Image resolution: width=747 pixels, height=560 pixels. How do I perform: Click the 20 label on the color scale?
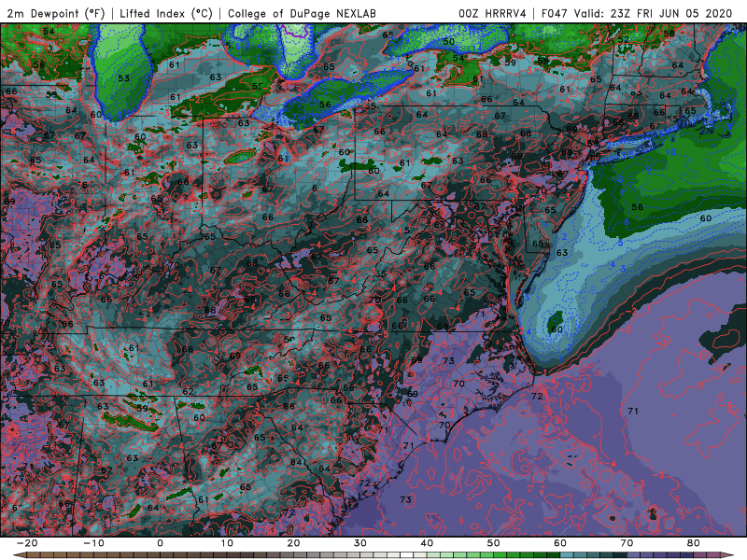click(293, 543)
